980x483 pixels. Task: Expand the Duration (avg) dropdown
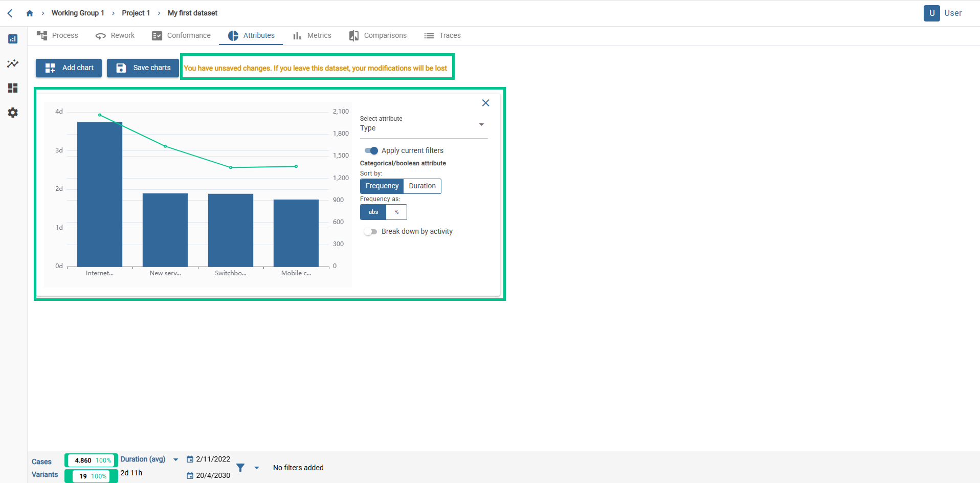coord(175,459)
